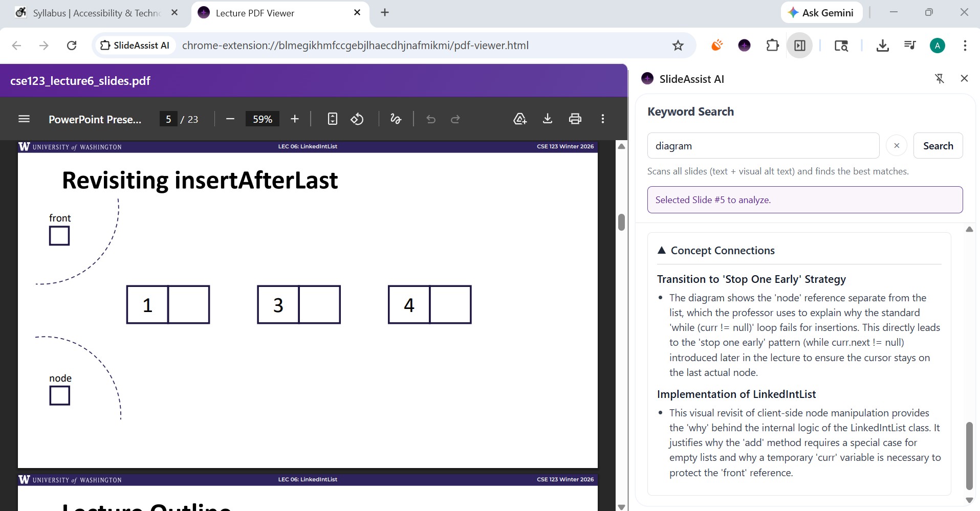Open Chrome downloads from the toolbar
This screenshot has width=980, height=511.
(883, 46)
